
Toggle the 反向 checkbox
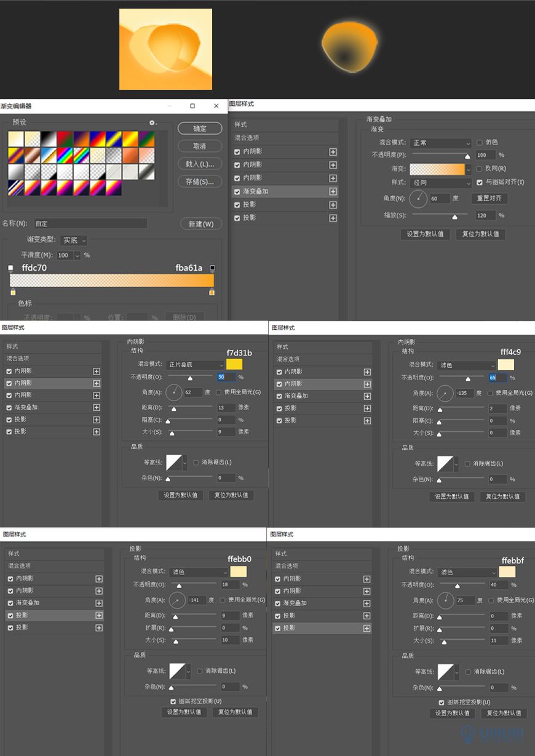[479, 170]
